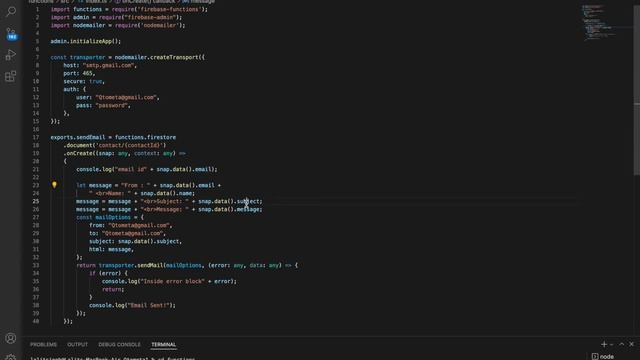This screenshot has width=640, height=360.
Task: Open the Search view in activity bar
Action: (x=11, y=11)
